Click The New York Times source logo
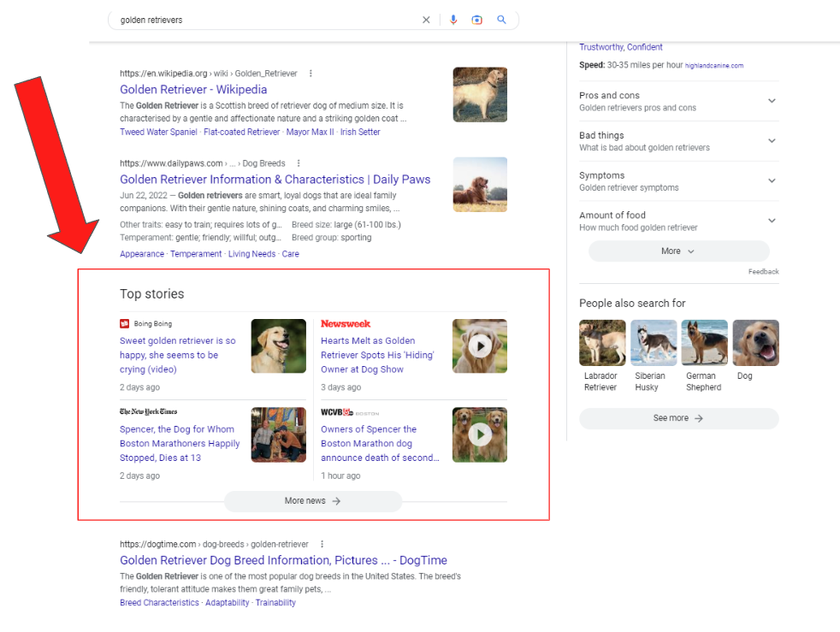 (148, 411)
